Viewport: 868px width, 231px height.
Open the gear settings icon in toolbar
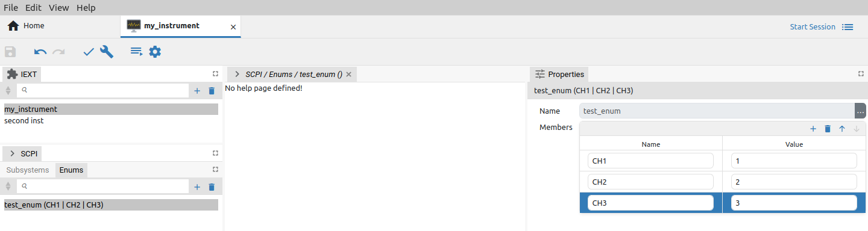point(155,52)
